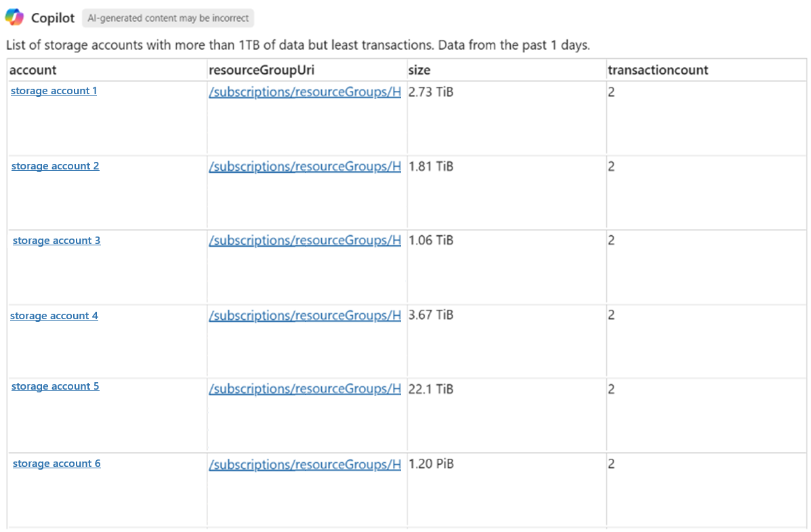Open the storage account 6 link
Screen dimensions: 811x532
56,464
